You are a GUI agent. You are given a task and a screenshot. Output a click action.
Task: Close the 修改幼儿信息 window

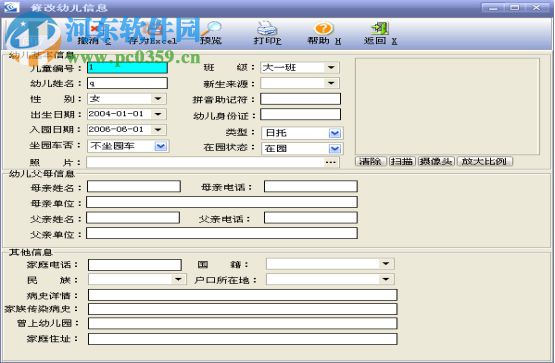click(537, 7)
